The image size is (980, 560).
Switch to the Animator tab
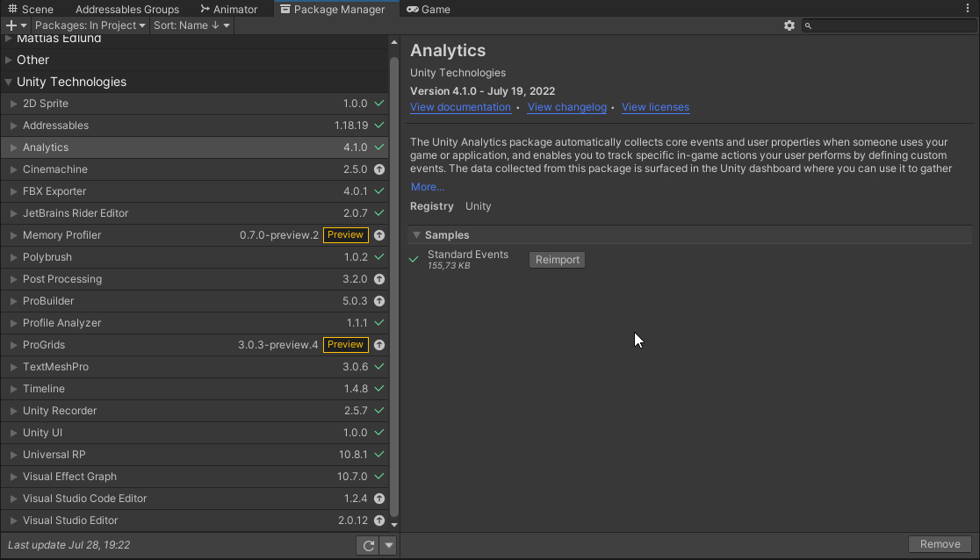[229, 9]
